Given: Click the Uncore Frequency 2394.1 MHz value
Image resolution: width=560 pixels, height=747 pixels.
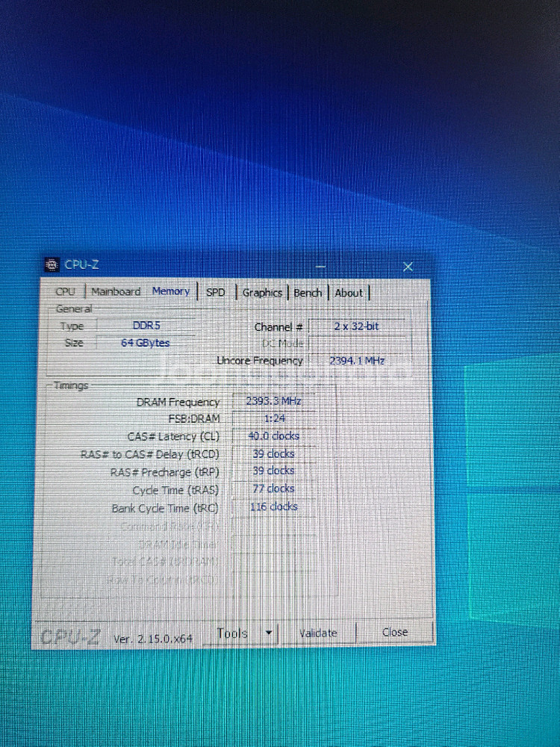Looking at the screenshot, I should 357,361.
